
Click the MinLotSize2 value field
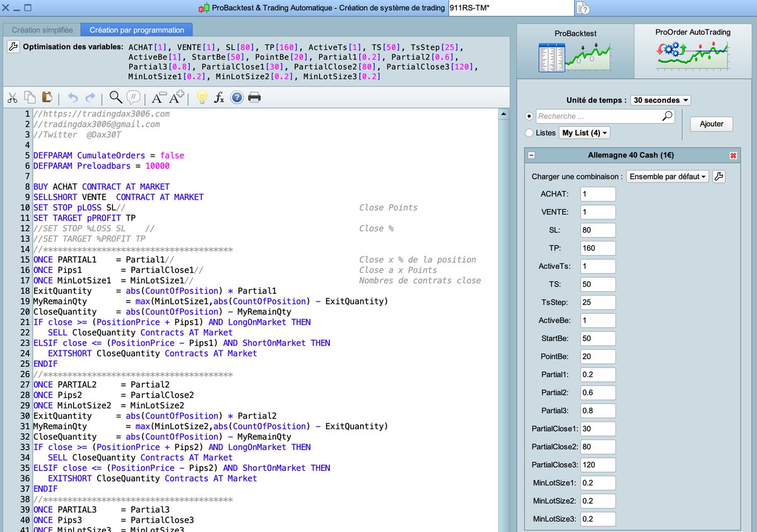pos(597,500)
